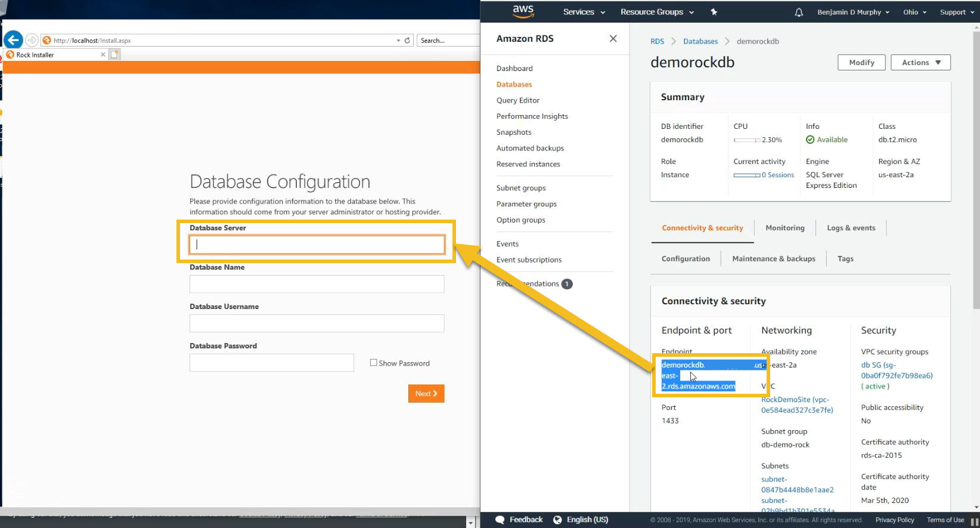Open Option groups in sidebar
The image size is (980, 528).
[x=521, y=220]
